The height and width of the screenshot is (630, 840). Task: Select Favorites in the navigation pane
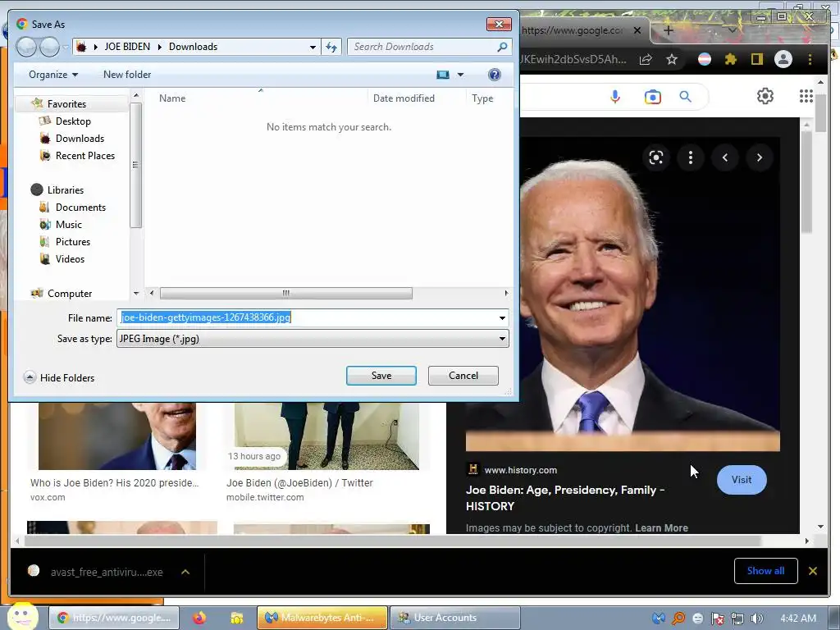66,104
